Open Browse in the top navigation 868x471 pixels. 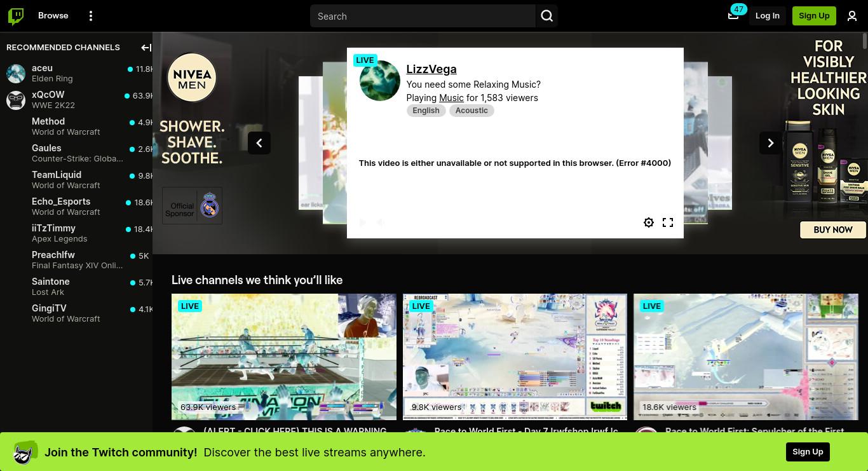[x=53, y=16]
